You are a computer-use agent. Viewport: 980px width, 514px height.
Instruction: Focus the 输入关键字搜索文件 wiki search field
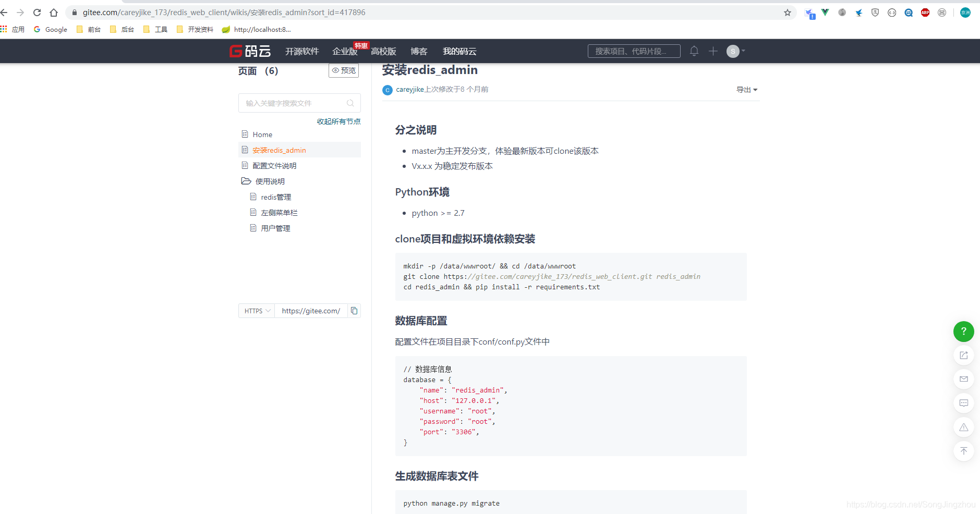pos(299,103)
